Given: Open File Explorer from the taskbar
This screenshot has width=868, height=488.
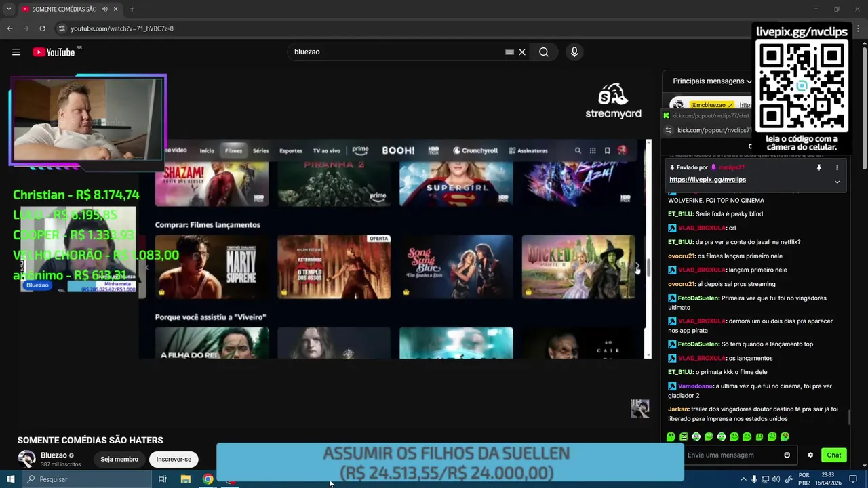Looking at the screenshot, I should (x=185, y=479).
